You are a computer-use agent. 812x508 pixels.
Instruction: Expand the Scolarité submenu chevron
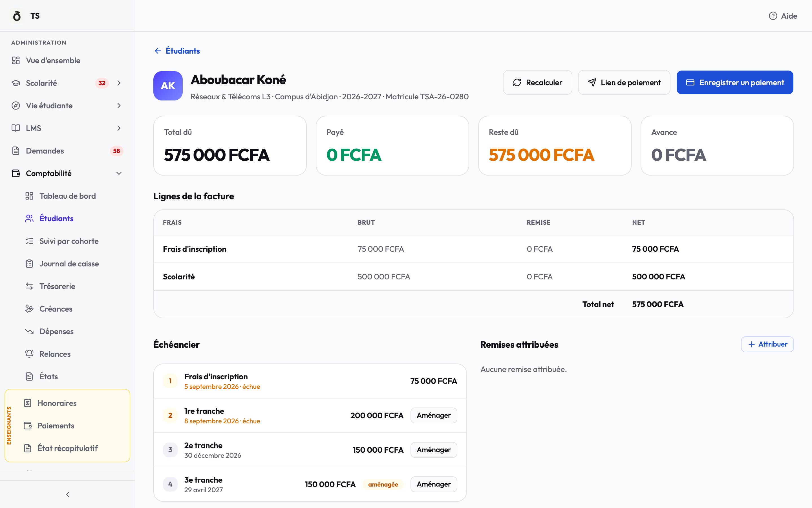coord(119,83)
